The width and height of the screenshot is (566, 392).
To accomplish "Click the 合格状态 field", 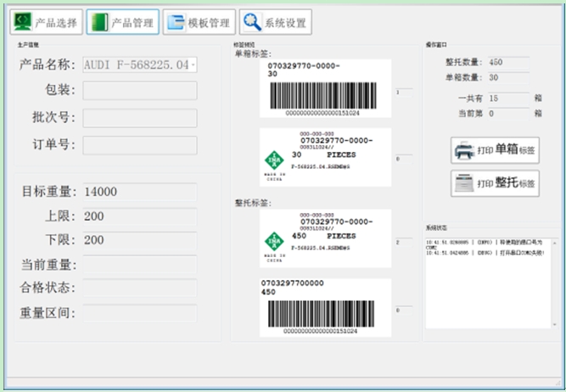I will pos(139,288).
